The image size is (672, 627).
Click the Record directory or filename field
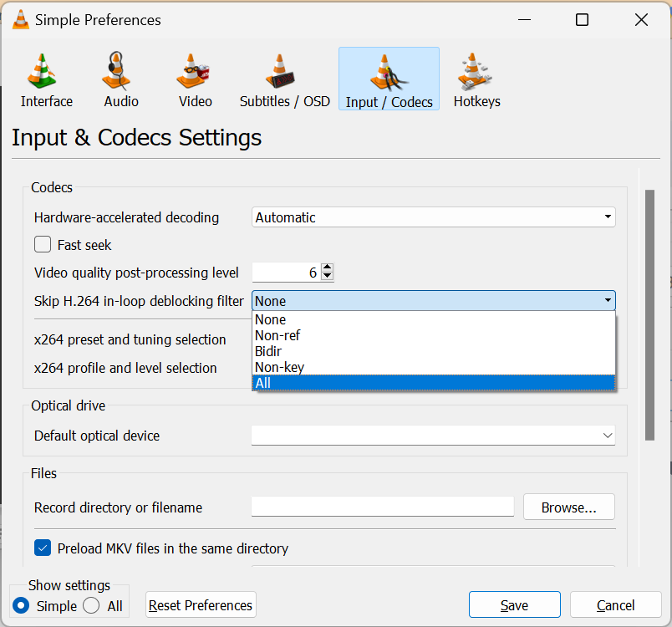point(383,507)
